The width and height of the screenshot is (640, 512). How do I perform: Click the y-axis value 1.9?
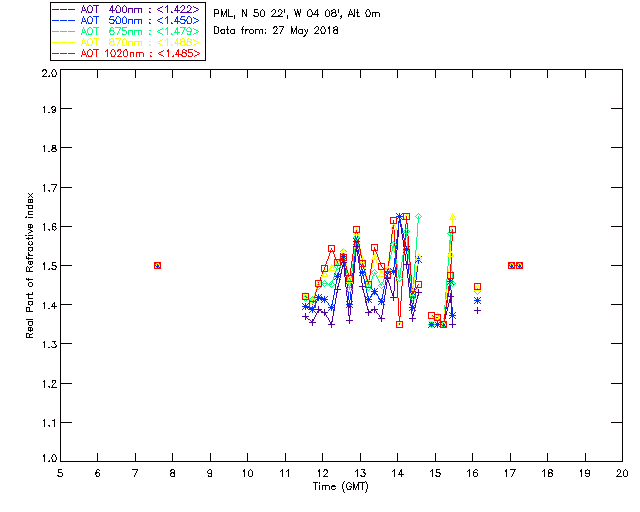(49, 109)
